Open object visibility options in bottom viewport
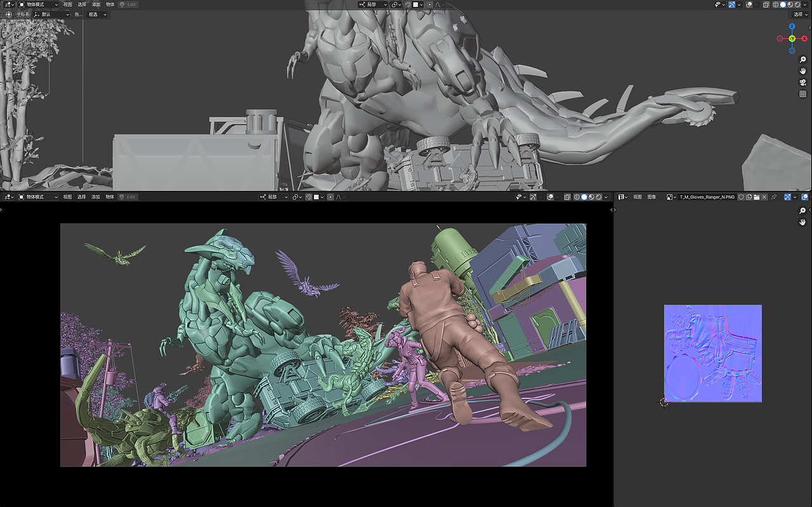812x507 pixels. [x=522, y=197]
